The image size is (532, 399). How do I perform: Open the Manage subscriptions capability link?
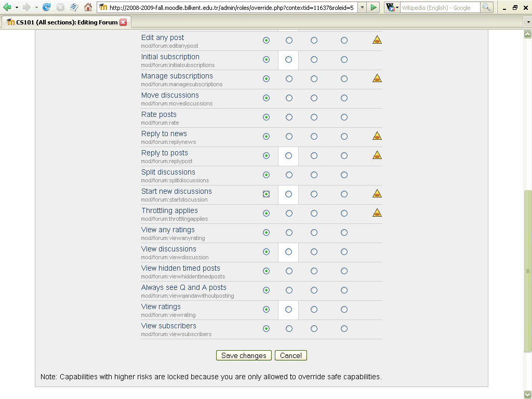pos(177,76)
